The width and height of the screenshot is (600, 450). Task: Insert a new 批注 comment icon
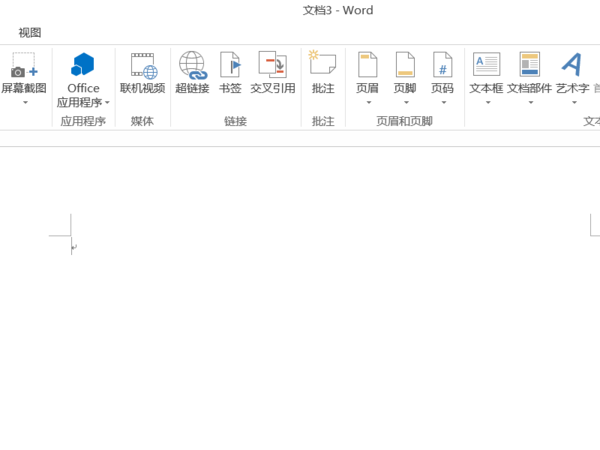[322, 62]
